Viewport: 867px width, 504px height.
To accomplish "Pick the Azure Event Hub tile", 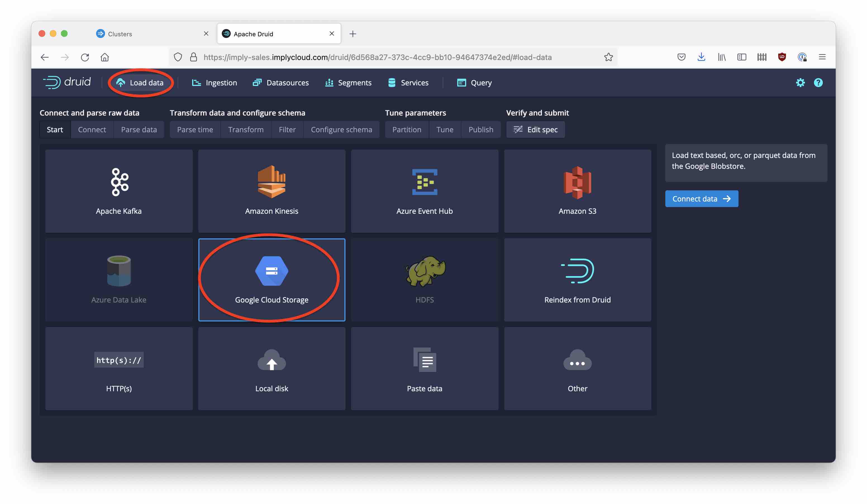I will point(424,191).
